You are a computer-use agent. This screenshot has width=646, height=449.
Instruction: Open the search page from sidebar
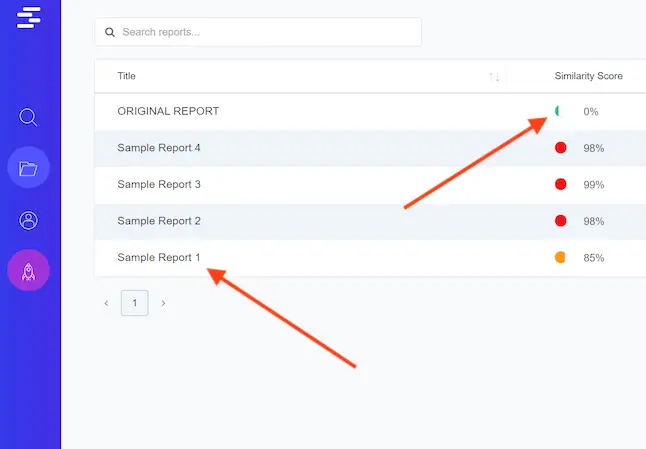pyautogui.click(x=29, y=117)
